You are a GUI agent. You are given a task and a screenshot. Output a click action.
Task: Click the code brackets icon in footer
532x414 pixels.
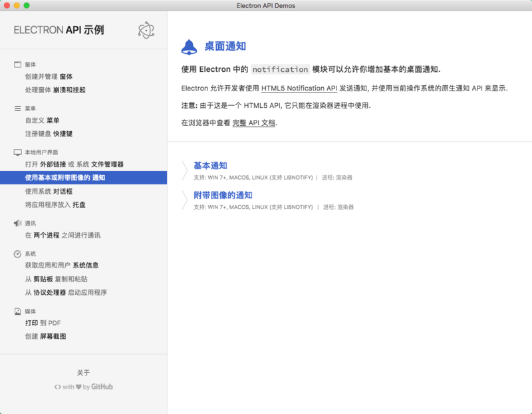(58, 387)
